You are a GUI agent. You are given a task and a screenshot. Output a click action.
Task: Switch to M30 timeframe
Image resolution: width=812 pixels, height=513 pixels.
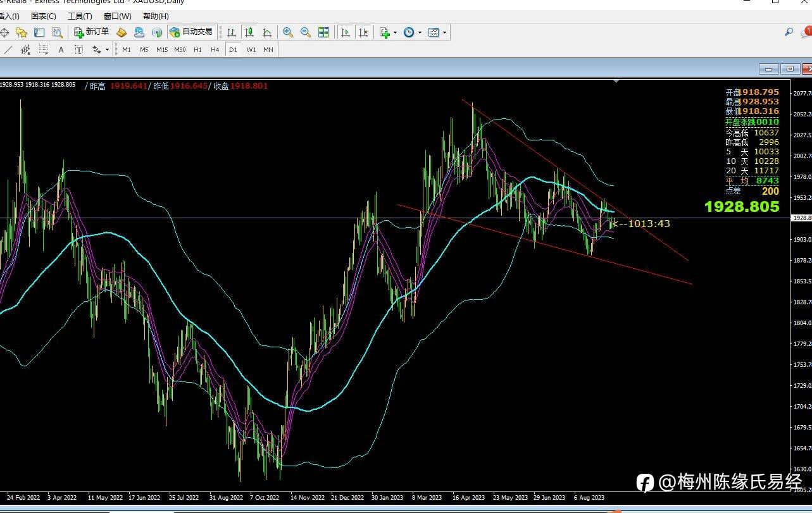coord(180,49)
